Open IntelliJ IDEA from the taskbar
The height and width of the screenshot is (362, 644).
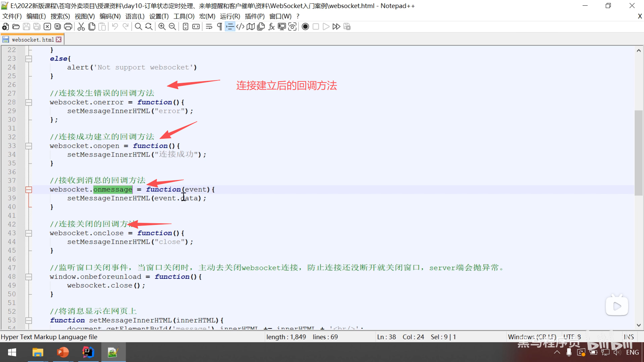(x=88, y=352)
